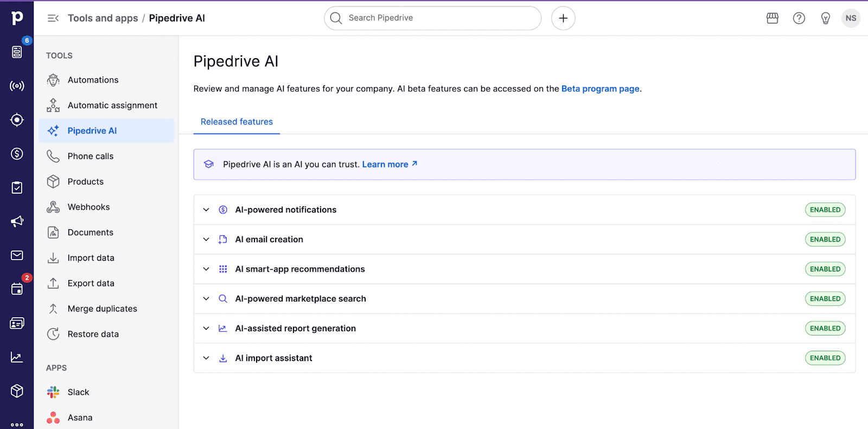This screenshot has height=429, width=868.
Task: Open Insights chart icon in left rail
Action: point(17,357)
